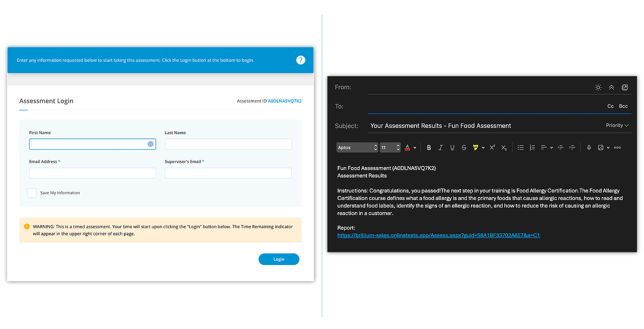The height and width of the screenshot is (329, 644).
Task: Apply yellow highlight color
Action: point(475,148)
